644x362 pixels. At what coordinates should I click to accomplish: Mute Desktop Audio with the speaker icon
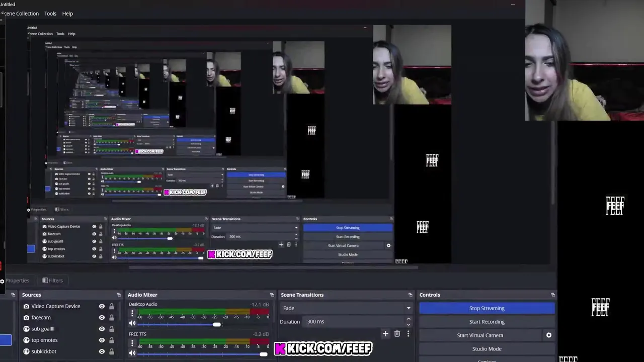pos(132,324)
